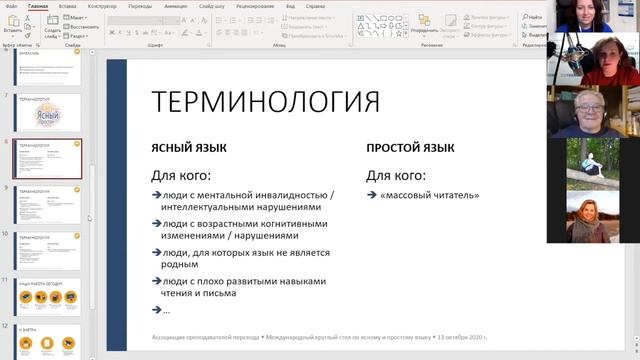Open the Справка tab
Image resolution: width=640 pixels, height=360 pixels.
tap(315, 6)
